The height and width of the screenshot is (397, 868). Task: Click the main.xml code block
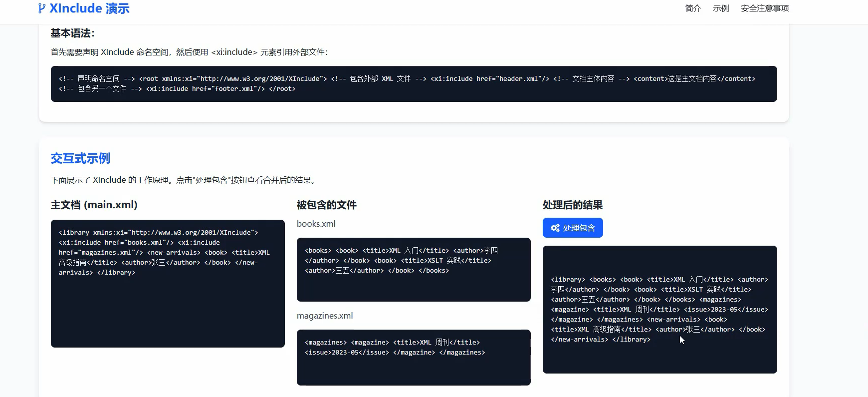tap(168, 284)
